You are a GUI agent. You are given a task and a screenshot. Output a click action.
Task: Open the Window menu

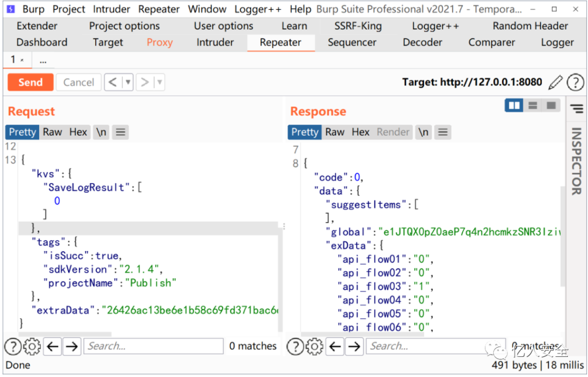click(207, 9)
